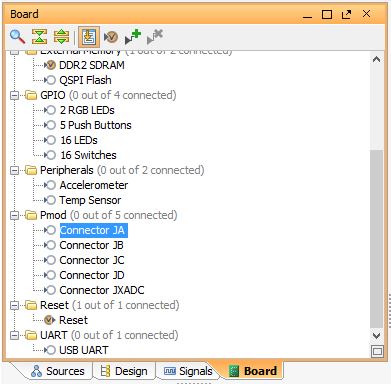Click the vertical scrollbar thumb
This screenshot has height=384, width=391.
tap(377, 239)
